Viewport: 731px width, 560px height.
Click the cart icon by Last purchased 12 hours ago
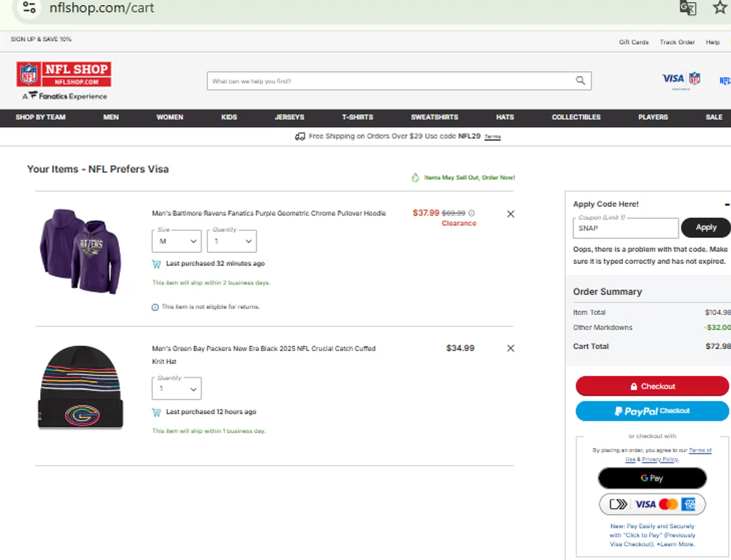pos(156,412)
